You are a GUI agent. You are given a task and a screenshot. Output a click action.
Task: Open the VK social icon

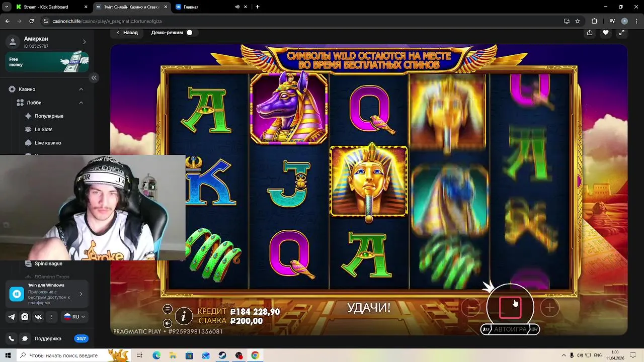pos(38,317)
